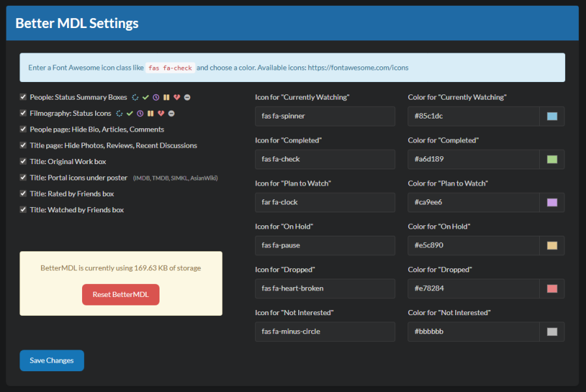The image size is (586, 392).
Task: Click spinner icon in Filmography Status Icons row
Action: pyautogui.click(x=119, y=113)
